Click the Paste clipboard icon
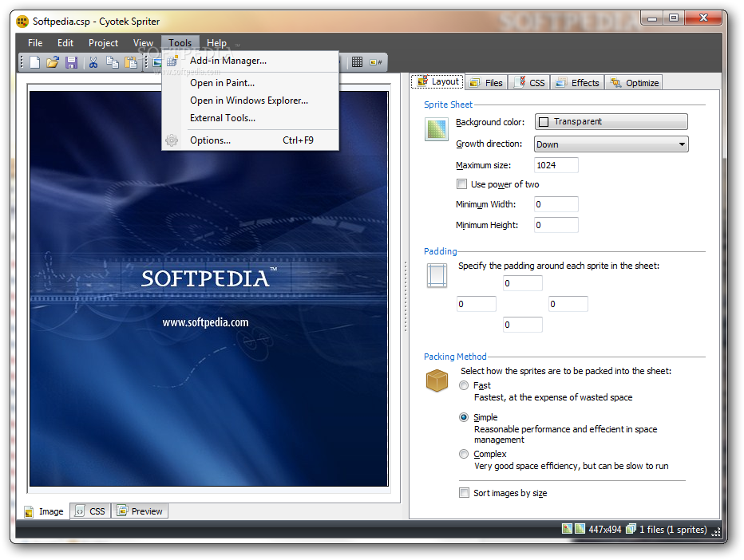 (131, 62)
